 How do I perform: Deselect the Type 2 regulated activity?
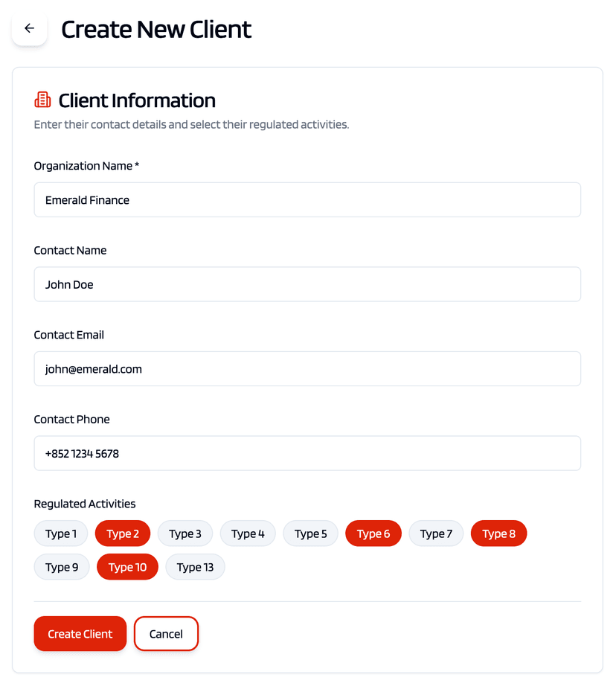point(122,533)
